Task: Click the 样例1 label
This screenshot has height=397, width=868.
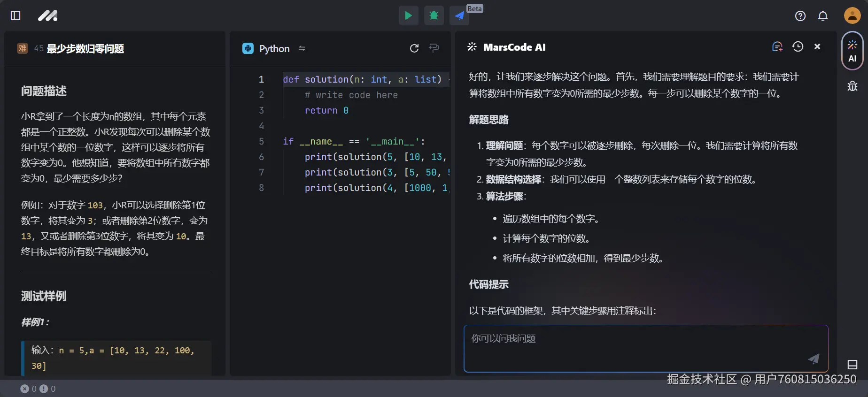Action: (35, 322)
